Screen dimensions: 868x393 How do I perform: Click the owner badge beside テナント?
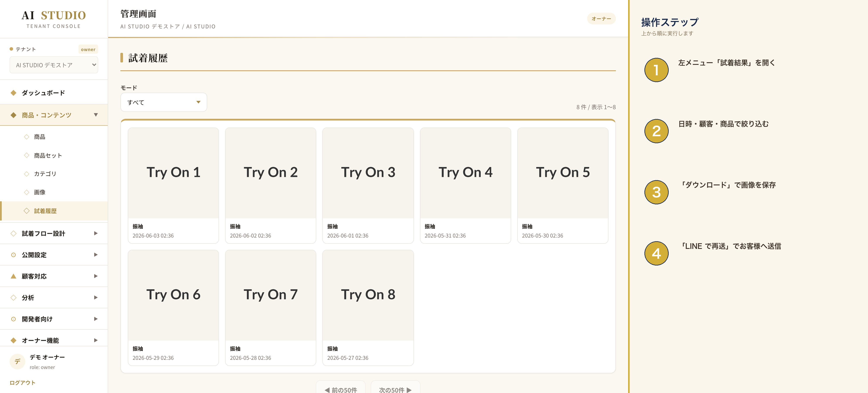[x=88, y=49]
